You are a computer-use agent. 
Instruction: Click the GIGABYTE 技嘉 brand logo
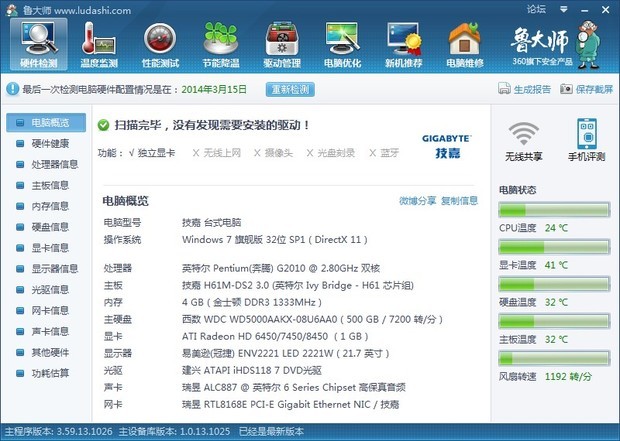pos(447,146)
